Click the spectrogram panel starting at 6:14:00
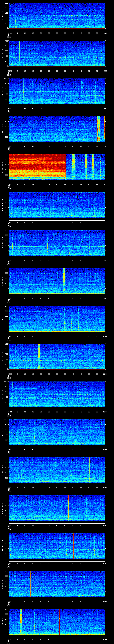 [57, 508]
